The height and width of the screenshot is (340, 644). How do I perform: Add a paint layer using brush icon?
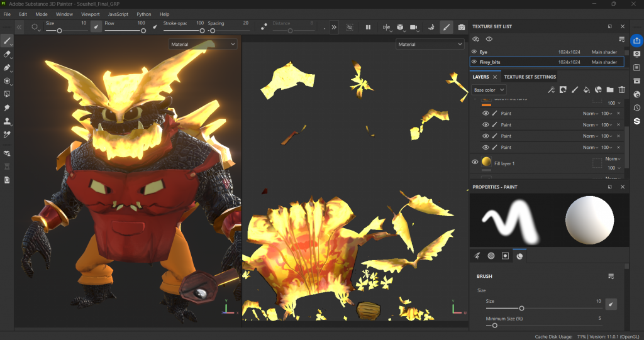coord(575,90)
